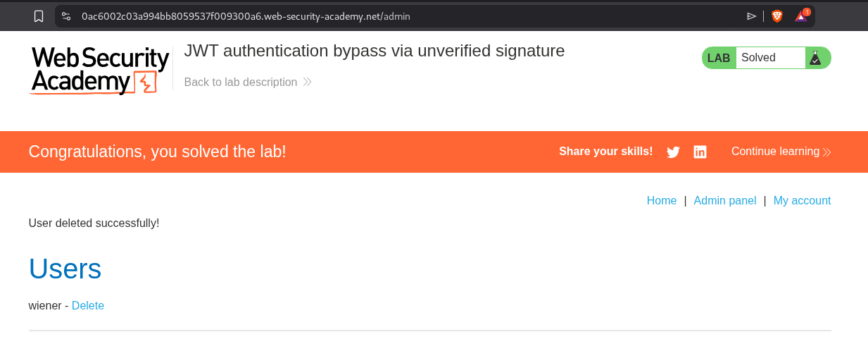Screen dimensions: 868x356
Task: Click the bookmark icon in the browser toolbar
Action: (x=39, y=16)
